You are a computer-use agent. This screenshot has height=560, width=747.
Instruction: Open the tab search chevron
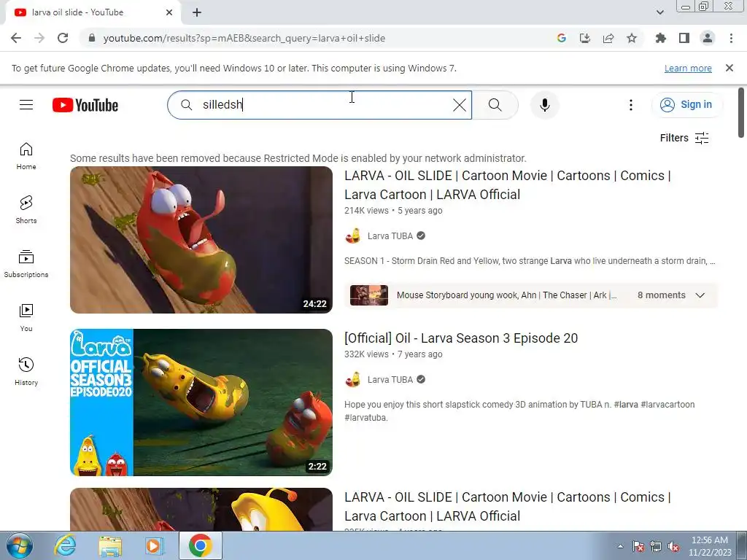pos(660,12)
